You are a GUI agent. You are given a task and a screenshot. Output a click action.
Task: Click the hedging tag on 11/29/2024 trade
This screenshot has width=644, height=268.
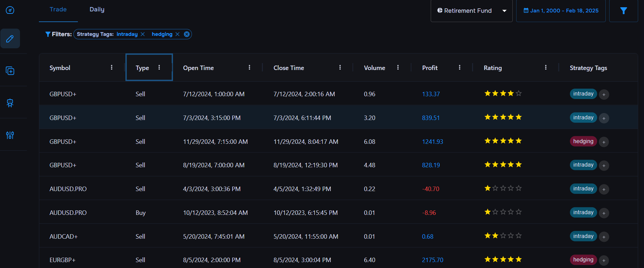(x=583, y=141)
